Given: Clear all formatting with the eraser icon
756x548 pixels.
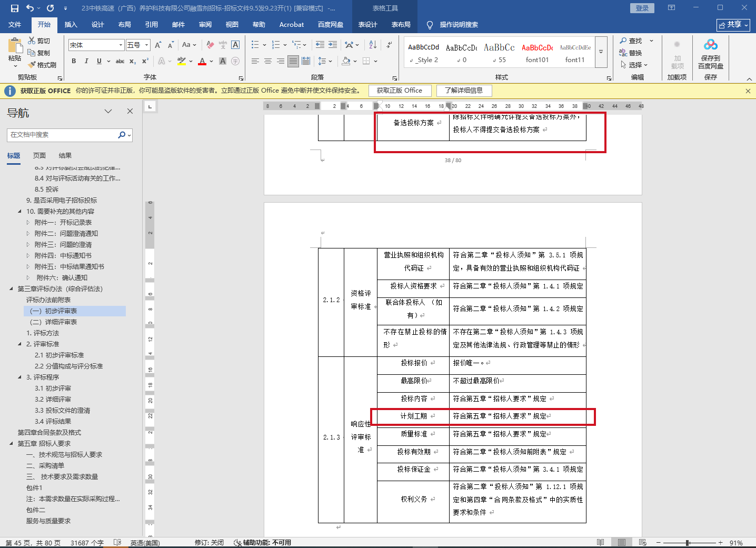Looking at the screenshot, I should 210,45.
